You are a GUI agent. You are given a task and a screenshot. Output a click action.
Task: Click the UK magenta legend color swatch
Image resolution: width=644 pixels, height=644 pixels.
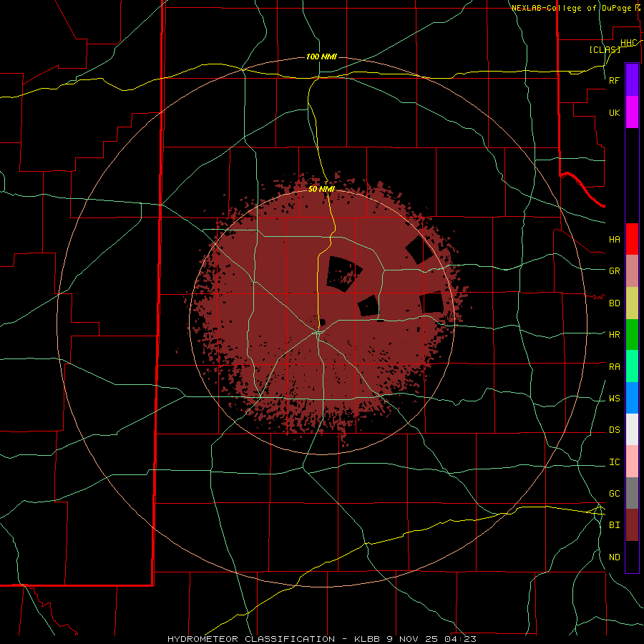pos(632,112)
